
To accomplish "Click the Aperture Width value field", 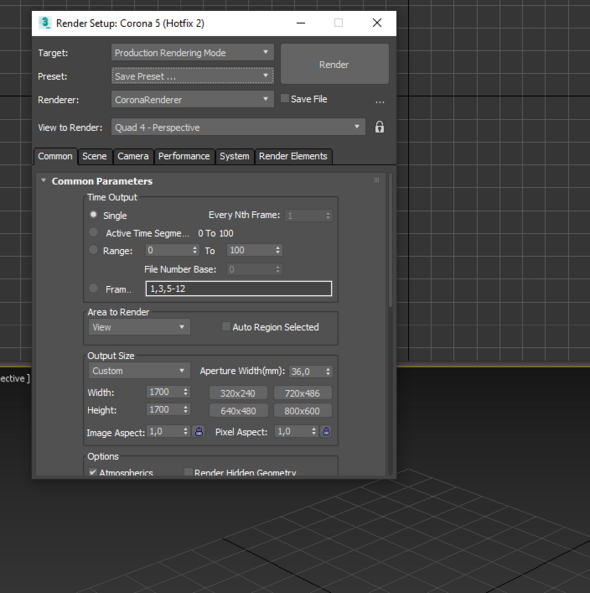I will pos(307,371).
